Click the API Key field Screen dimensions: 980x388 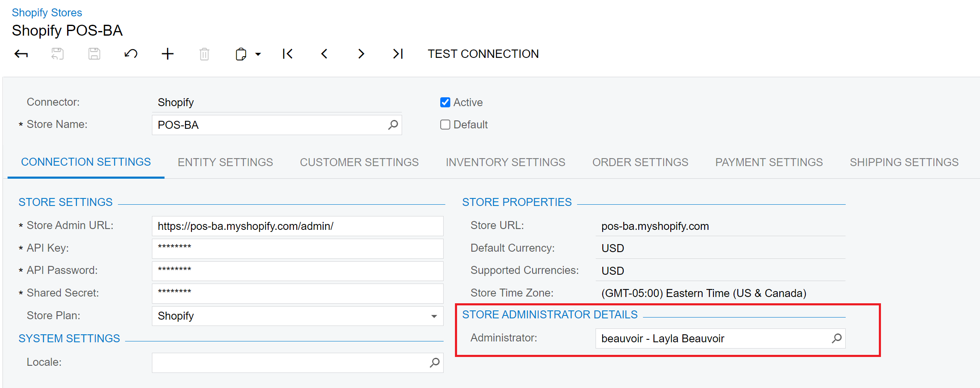(x=298, y=248)
